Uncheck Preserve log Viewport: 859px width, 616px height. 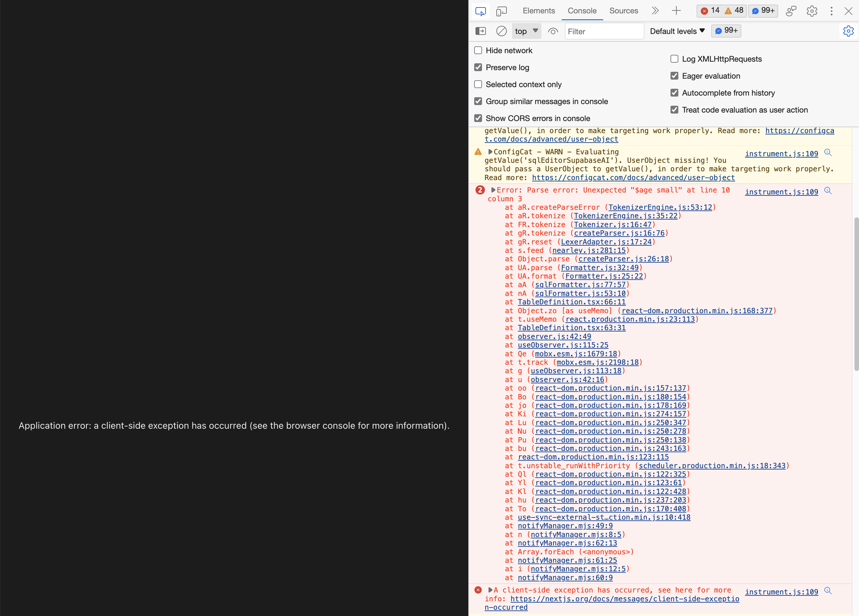coord(478,67)
